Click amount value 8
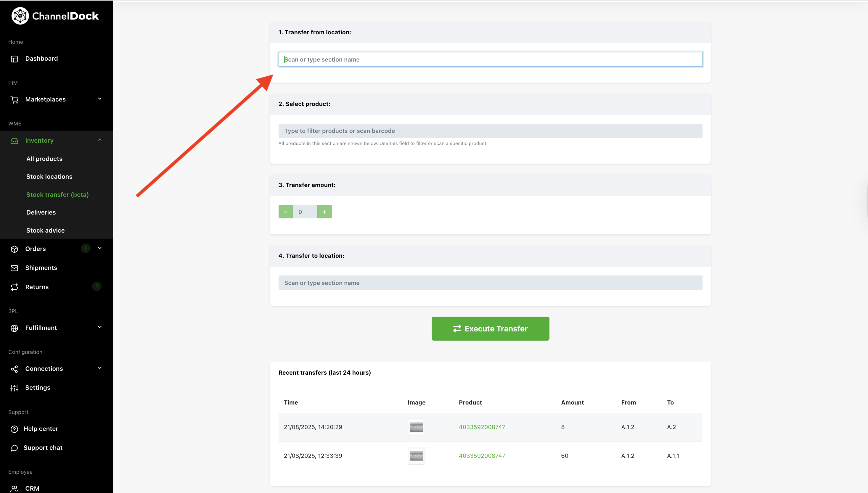868x493 pixels. (563, 427)
